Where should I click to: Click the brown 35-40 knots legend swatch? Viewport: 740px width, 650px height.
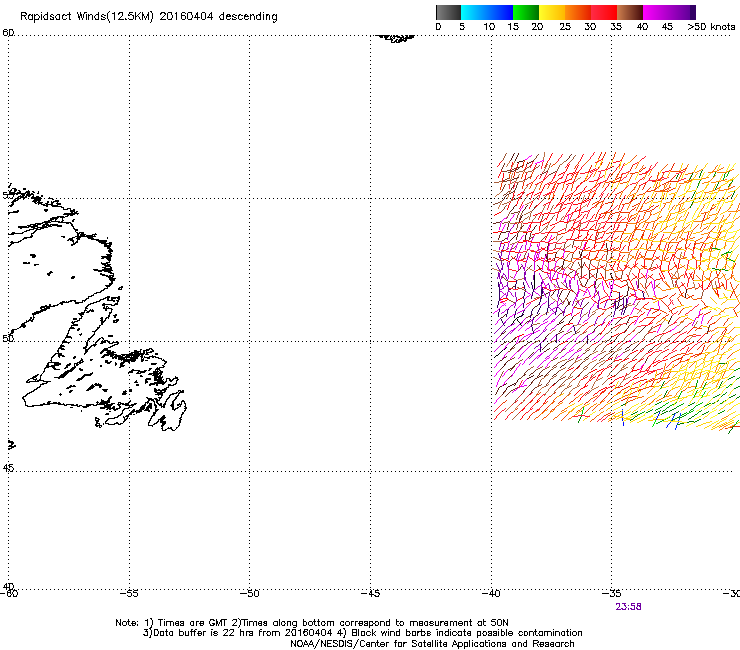click(x=630, y=12)
